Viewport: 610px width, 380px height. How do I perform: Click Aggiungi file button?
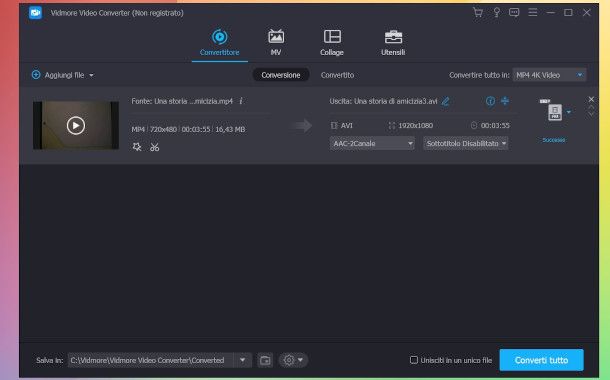(58, 75)
